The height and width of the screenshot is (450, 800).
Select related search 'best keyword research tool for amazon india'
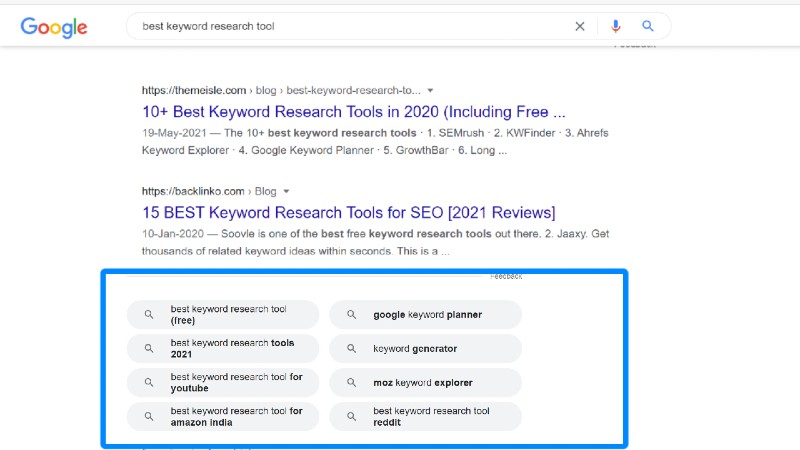tap(223, 417)
